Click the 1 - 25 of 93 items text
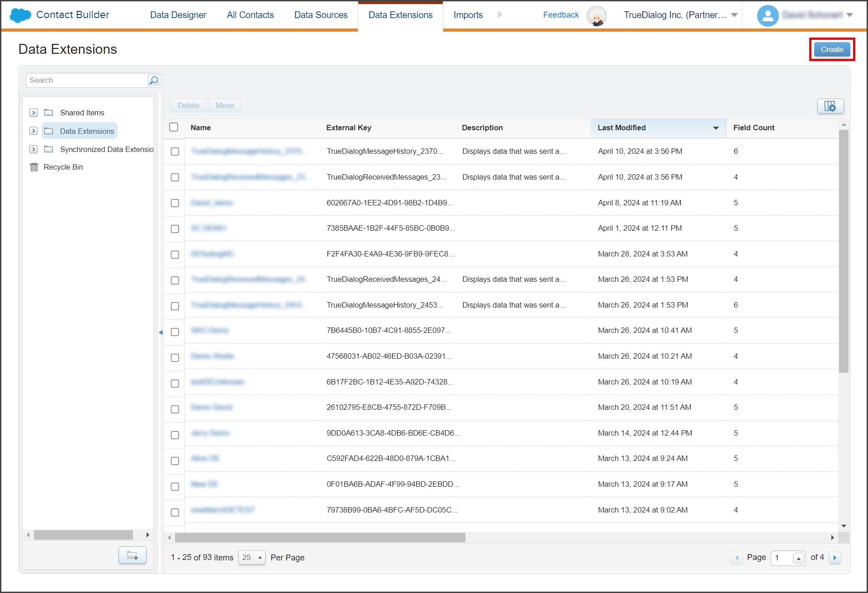 tap(202, 557)
